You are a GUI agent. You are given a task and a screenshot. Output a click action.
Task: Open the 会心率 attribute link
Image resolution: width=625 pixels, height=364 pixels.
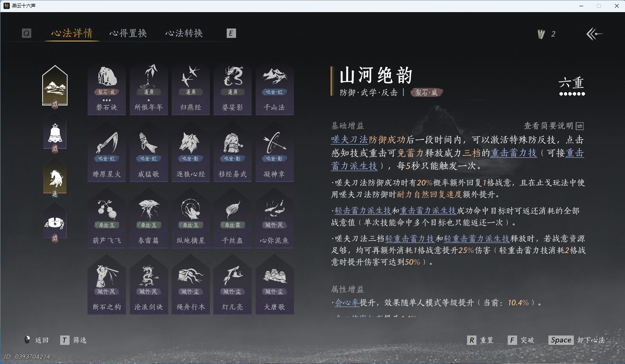(x=347, y=303)
